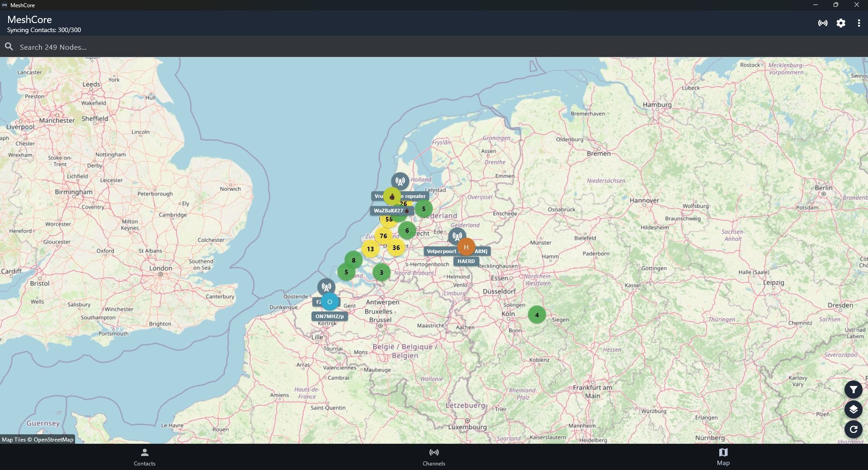Select the orange H node marker
The image size is (868, 470).
[x=466, y=247]
